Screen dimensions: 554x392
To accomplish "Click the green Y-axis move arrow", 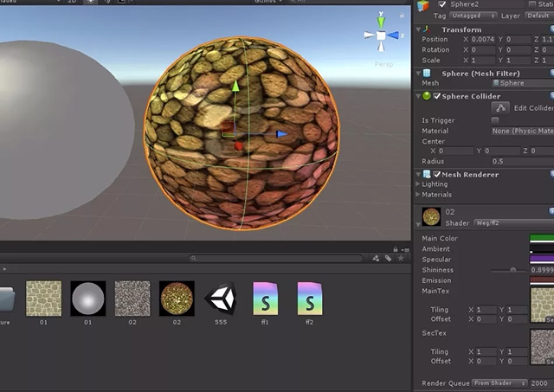I will tap(235, 87).
